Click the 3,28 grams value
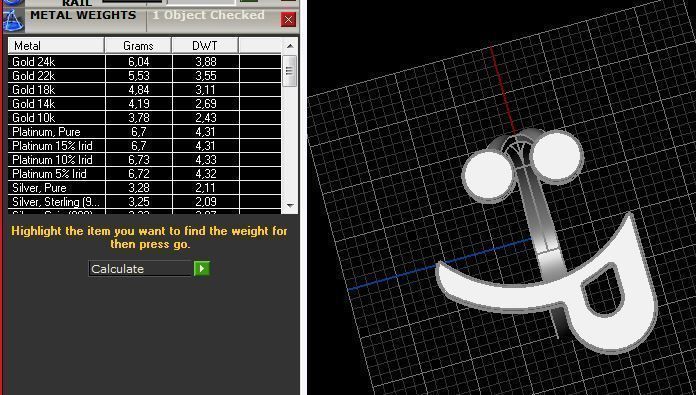The height and width of the screenshot is (395, 696). [x=138, y=188]
